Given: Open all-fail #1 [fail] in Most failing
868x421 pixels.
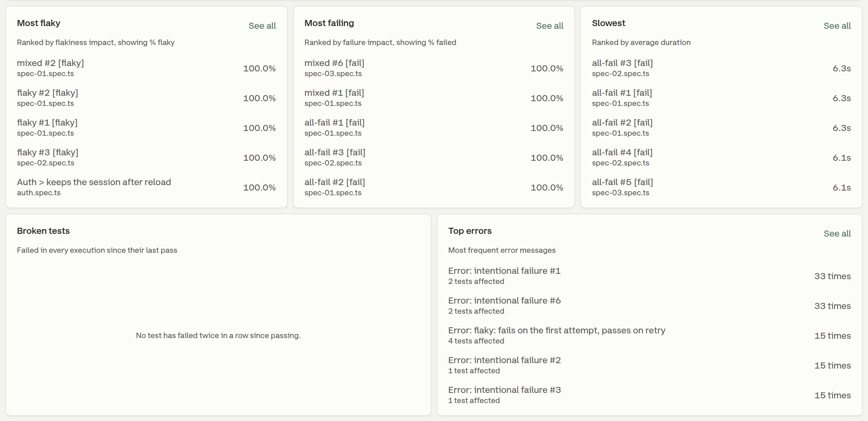Looking at the screenshot, I should (434, 128).
